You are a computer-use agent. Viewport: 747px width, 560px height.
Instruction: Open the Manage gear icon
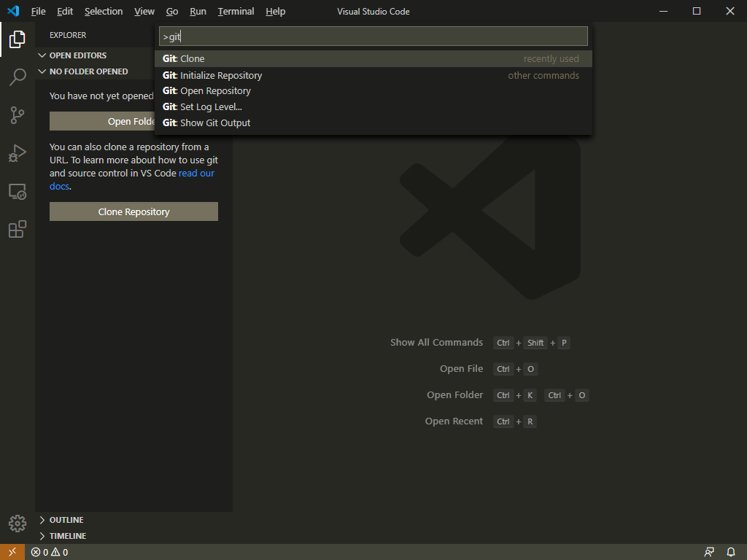(18, 523)
